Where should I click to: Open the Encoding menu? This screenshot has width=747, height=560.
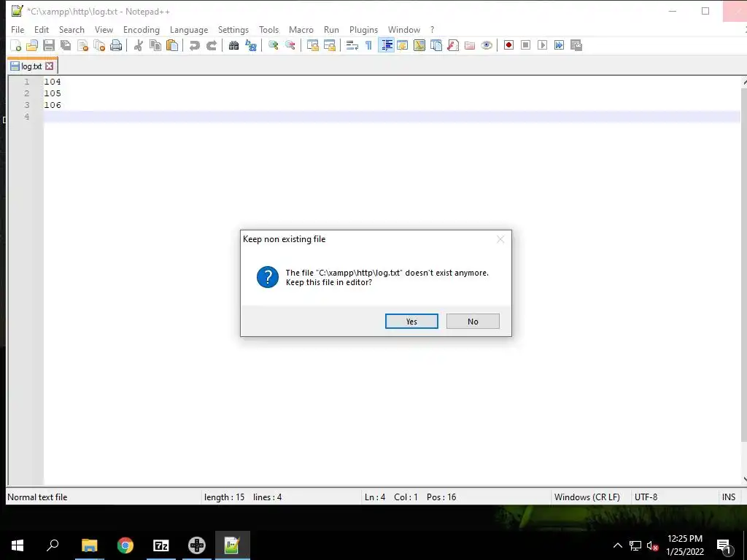(x=142, y=29)
